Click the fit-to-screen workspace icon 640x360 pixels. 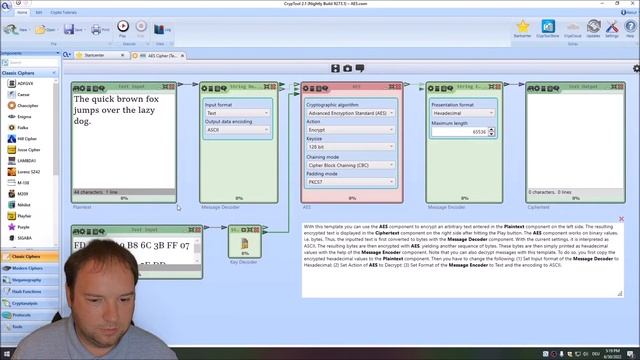pos(335,68)
